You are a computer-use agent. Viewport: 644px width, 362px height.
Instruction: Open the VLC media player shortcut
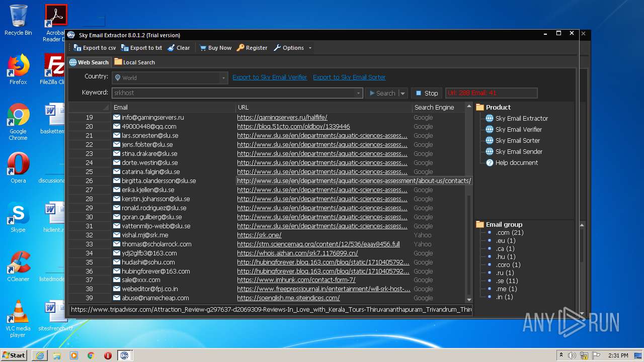coord(18,319)
